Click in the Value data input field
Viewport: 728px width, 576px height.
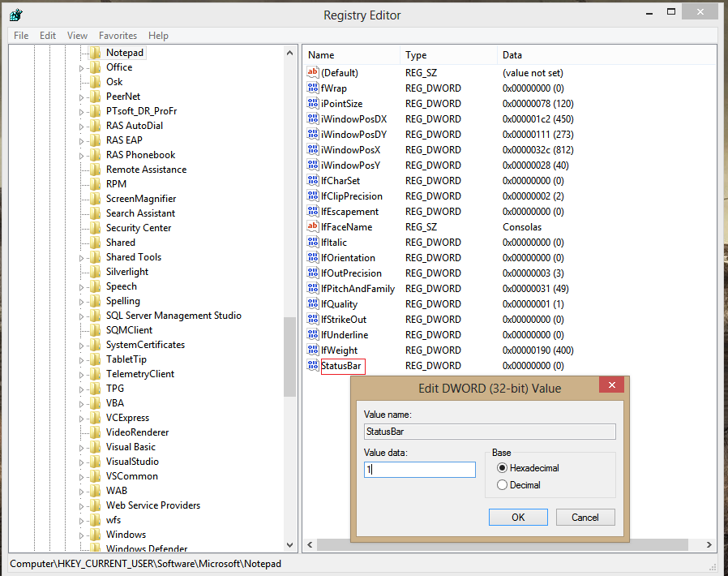[420, 470]
